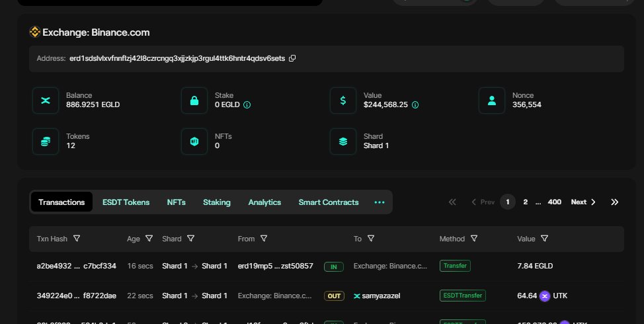Jump to last page with double-right arrows
The image size is (644, 324).
tap(614, 202)
